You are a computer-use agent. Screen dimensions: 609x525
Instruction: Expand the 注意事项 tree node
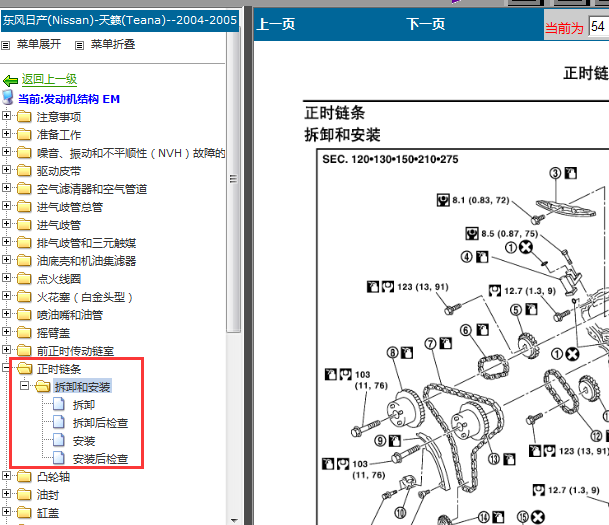pos(6,116)
